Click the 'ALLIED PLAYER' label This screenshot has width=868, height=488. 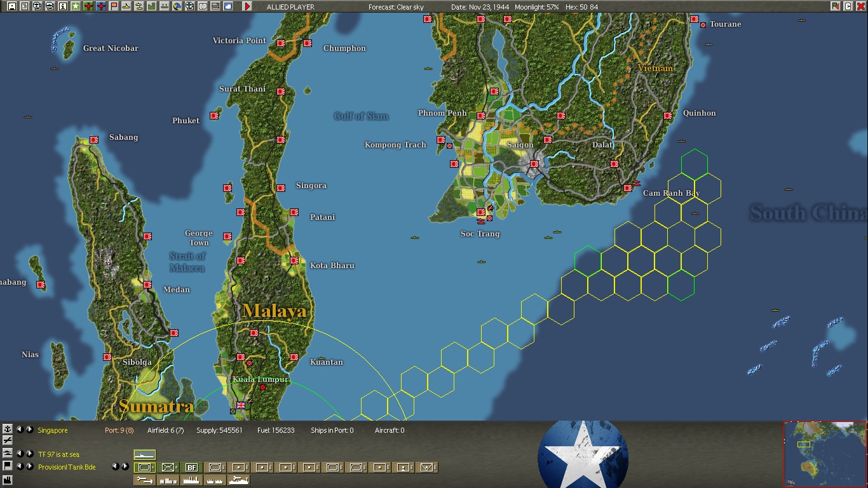click(x=290, y=7)
